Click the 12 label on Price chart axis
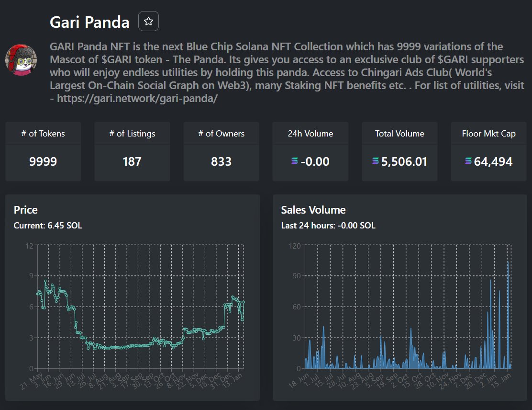 point(29,246)
